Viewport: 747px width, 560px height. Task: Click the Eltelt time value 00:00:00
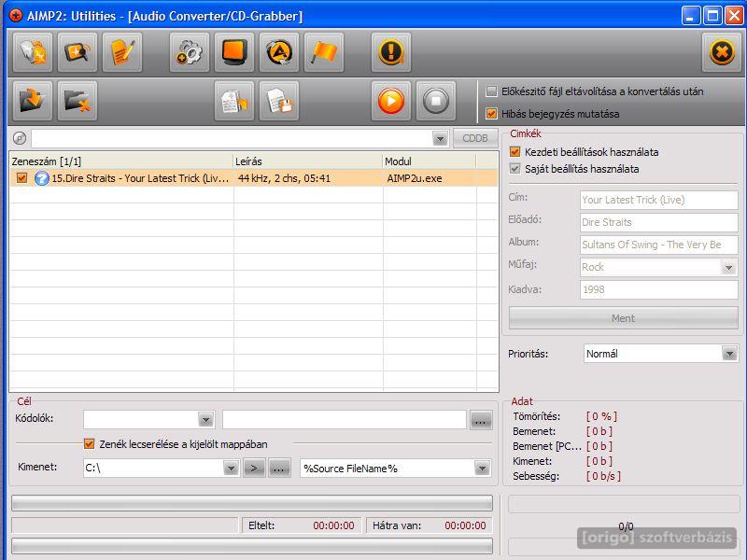(333, 525)
